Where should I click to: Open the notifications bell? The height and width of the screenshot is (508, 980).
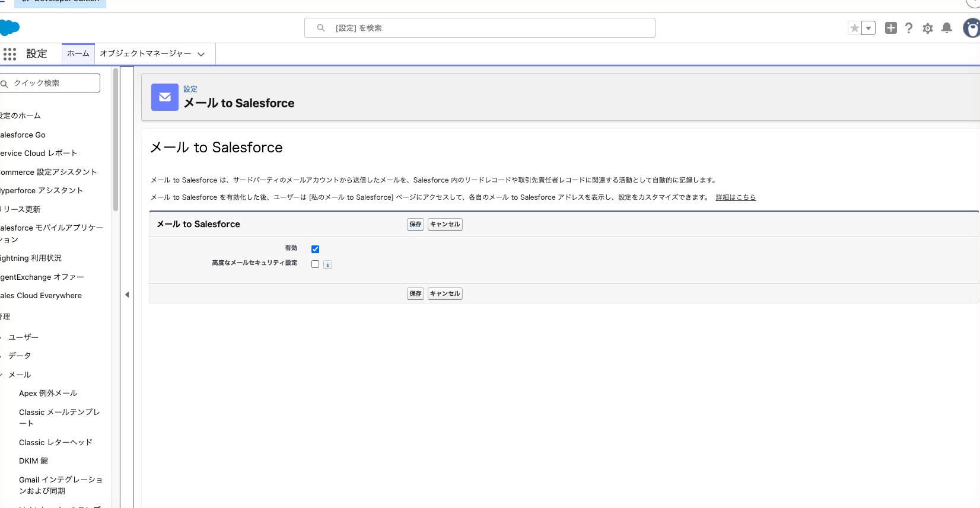pyautogui.click(x=947, y=28)
